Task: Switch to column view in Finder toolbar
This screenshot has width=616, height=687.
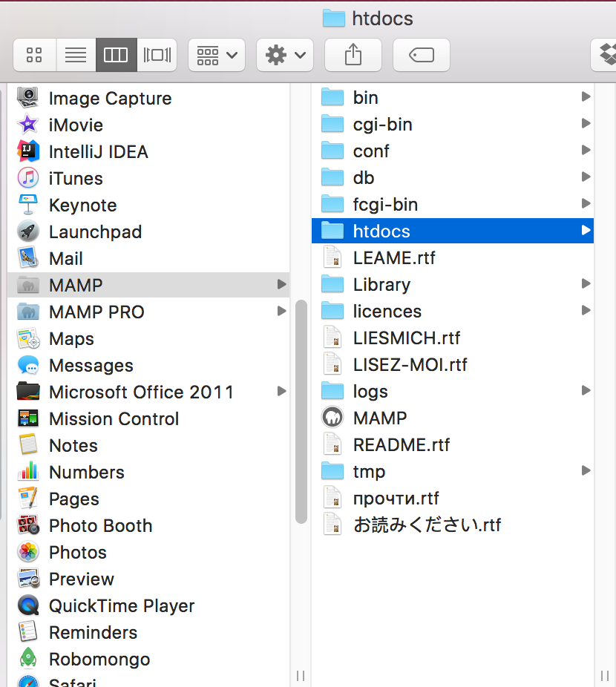Action: 116,55
